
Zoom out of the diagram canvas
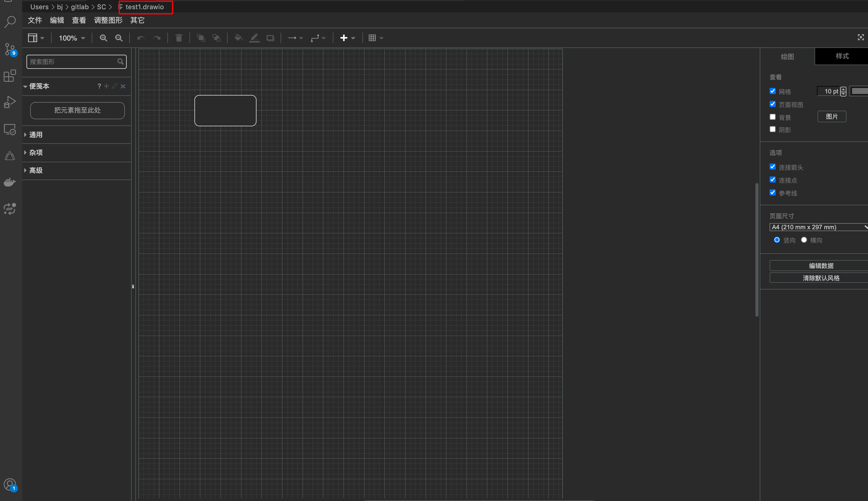pyautogui.click(x=119, y=38)
